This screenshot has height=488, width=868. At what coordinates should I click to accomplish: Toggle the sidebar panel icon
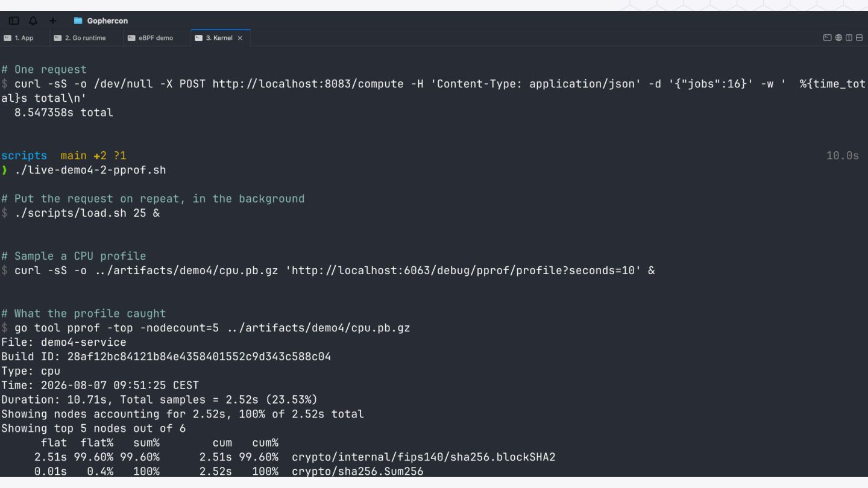13,21
